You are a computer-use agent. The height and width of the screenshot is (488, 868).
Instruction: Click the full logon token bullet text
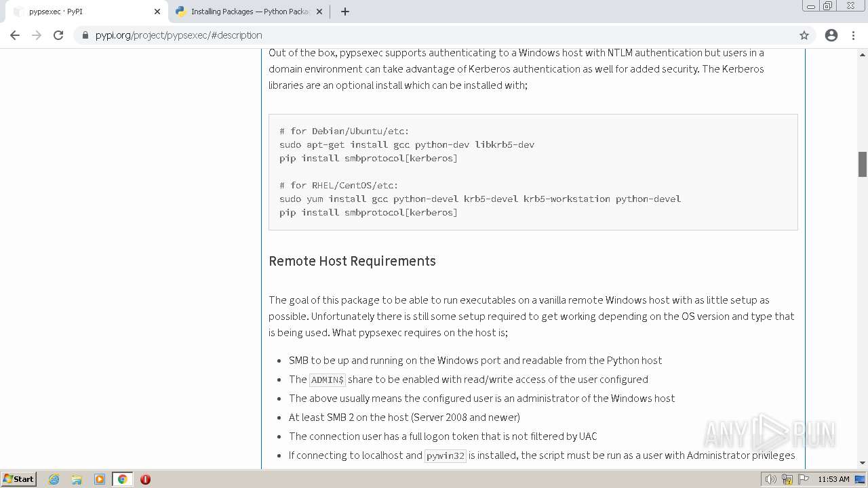click(443, 436)
